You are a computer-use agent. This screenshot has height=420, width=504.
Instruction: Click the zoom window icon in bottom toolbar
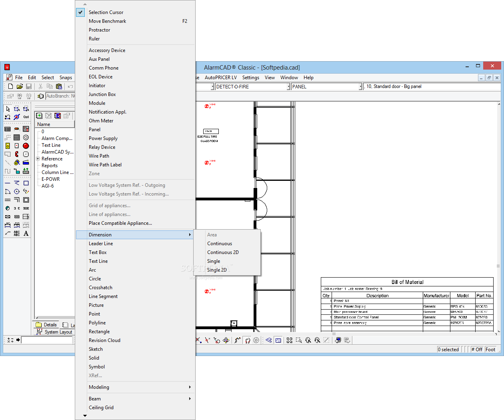click(299, 340)
